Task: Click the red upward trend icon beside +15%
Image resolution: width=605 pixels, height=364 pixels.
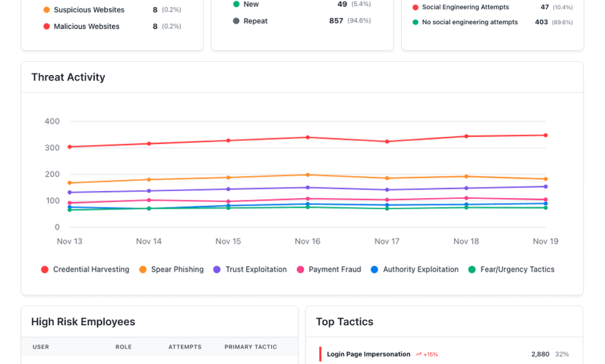Action: point(419,354)
